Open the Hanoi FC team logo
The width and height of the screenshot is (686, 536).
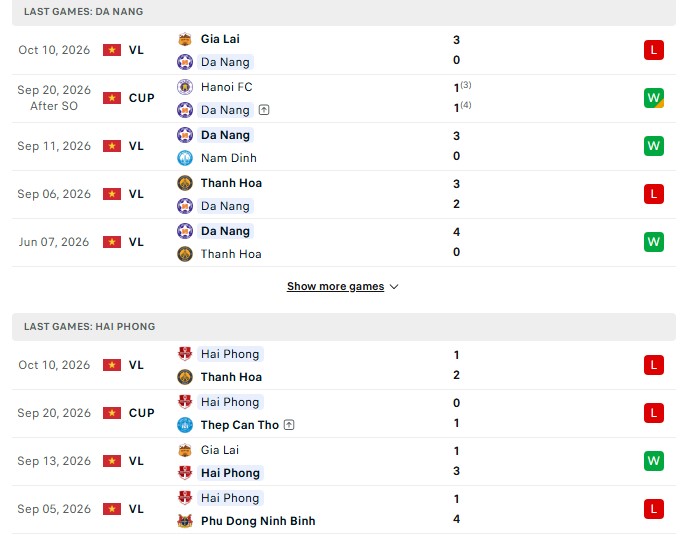point(185,87)
